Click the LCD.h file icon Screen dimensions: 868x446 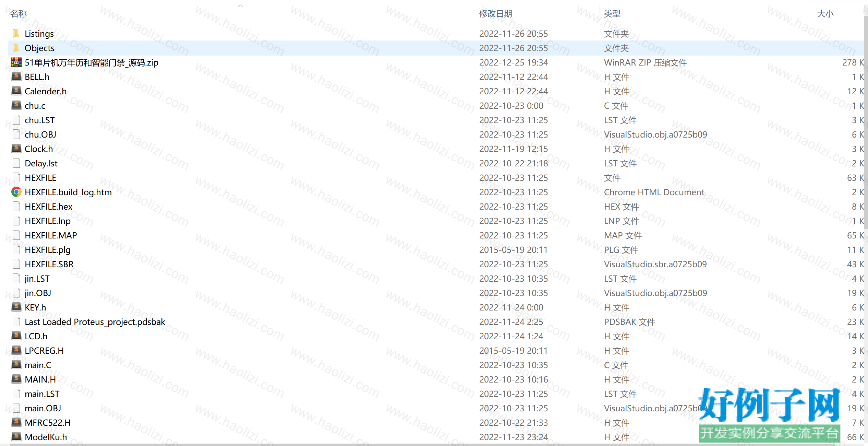click(x=16, y=336)
